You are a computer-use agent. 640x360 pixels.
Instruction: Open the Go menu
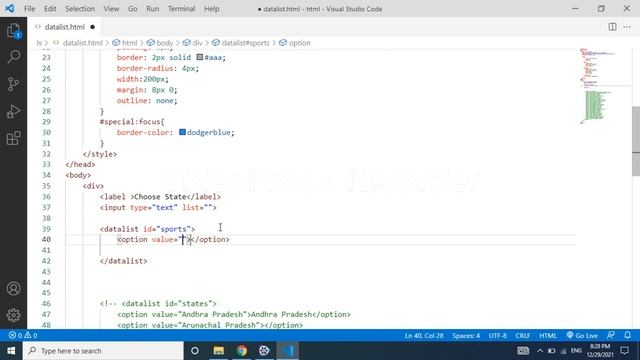point(133,9)
